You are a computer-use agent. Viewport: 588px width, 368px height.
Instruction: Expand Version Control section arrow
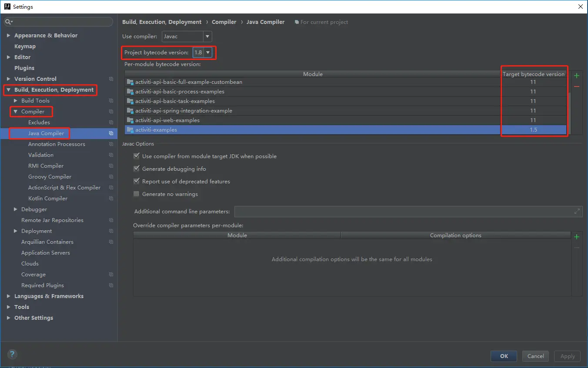pyautogui.click(x=8, y=79)
